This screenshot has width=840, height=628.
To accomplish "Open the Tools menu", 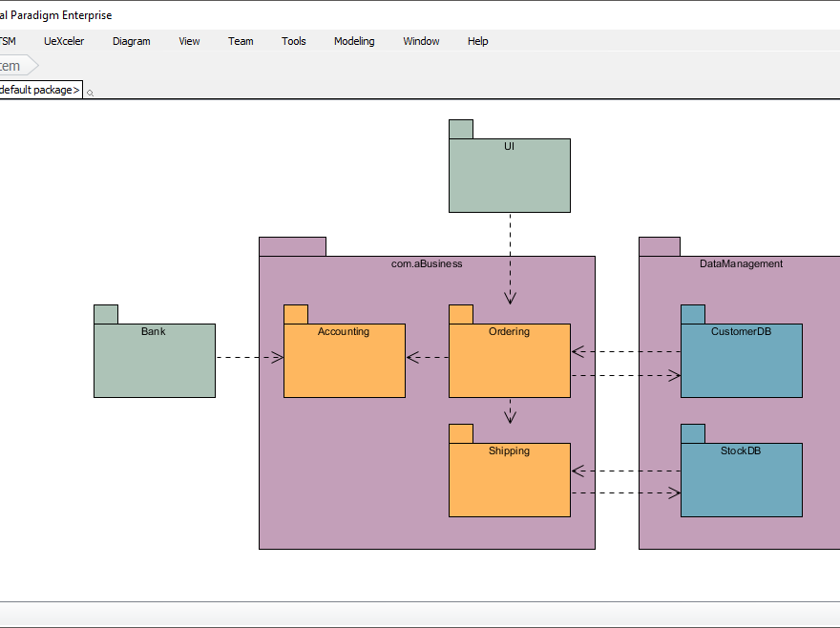I will (293, 41).
